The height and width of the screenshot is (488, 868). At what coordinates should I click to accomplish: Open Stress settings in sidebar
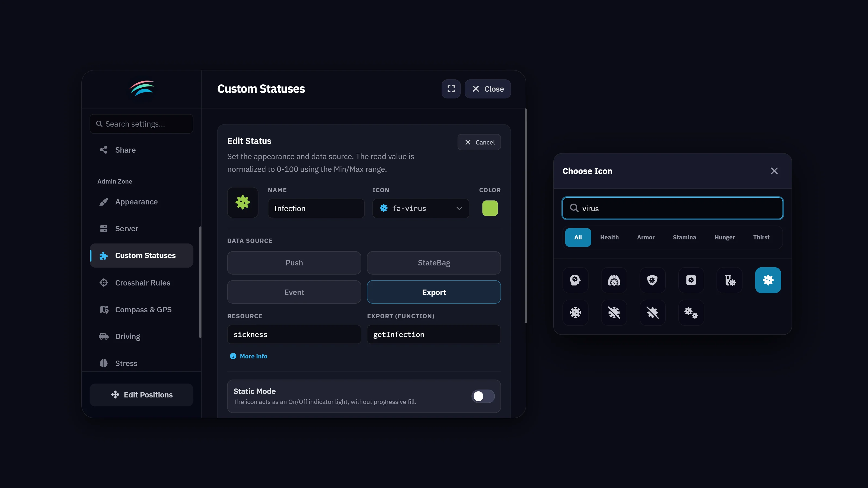(x=142, y=363)
